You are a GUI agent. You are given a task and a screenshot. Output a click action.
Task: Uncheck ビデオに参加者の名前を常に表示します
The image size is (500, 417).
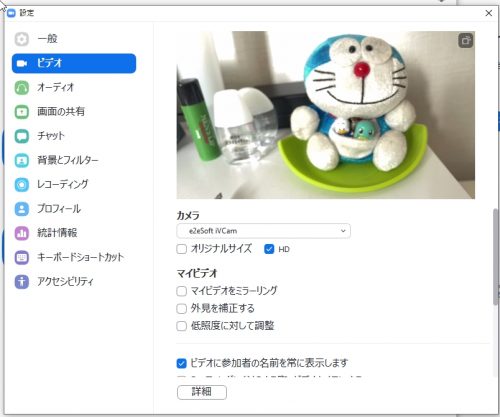(181, 363)
